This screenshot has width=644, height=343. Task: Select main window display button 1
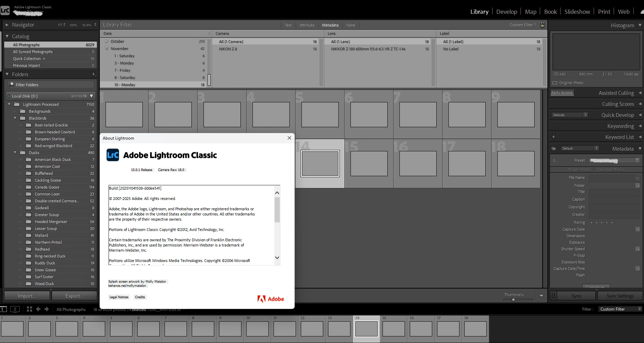click(x=3, y=309)
